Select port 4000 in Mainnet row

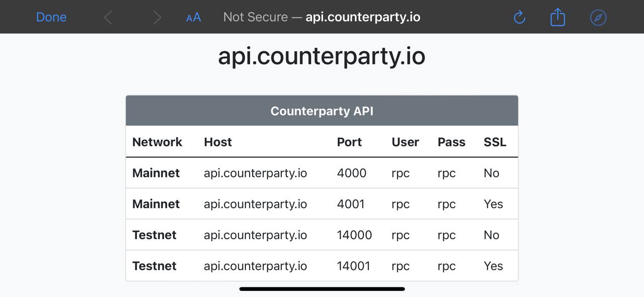point(352,173)
